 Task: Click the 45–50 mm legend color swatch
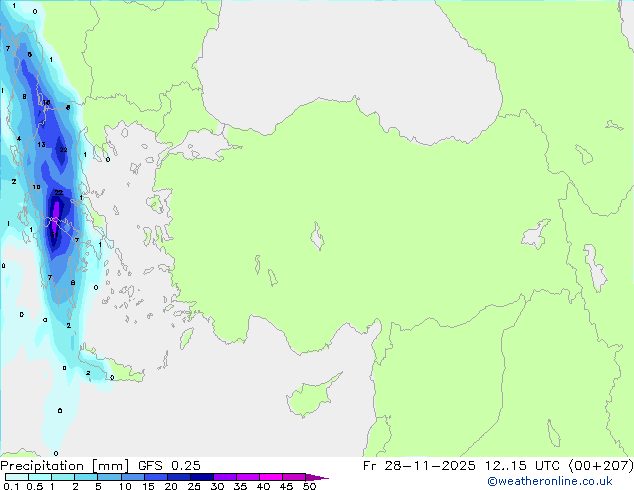pyautogui.click(x=294, y=477)
